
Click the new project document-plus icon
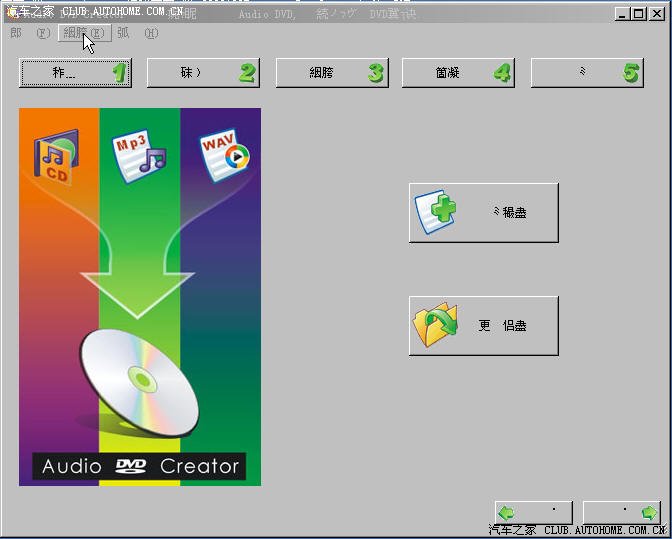coord(436,212)
